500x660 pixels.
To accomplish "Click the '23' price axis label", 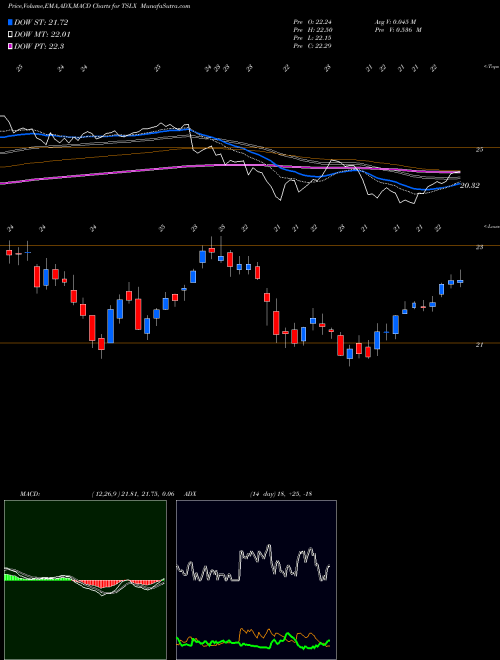I will (479, 247).
